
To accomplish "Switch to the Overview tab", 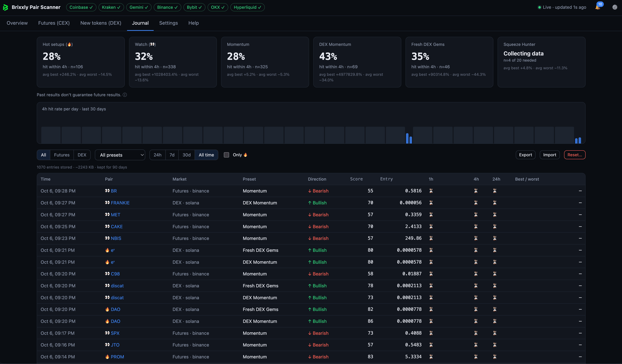I will point(17,23).
